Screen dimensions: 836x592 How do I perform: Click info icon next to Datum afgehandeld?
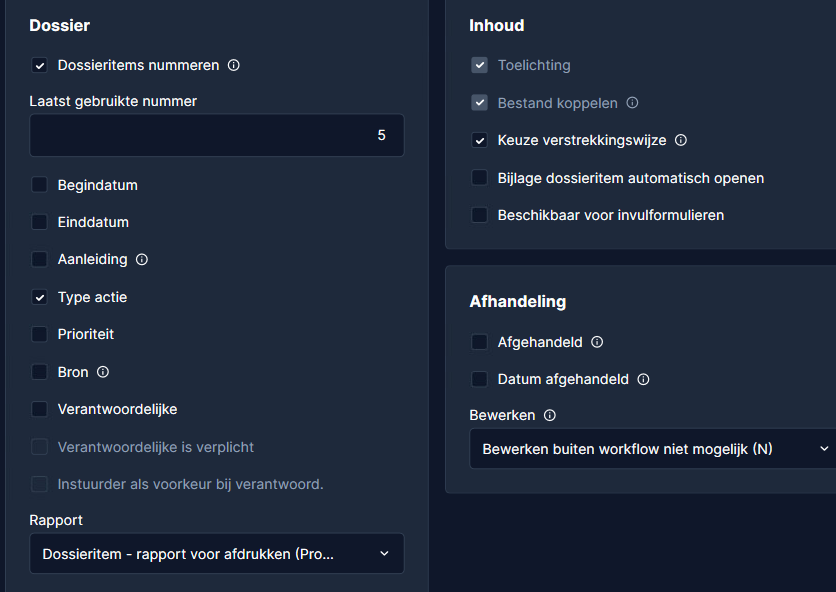point(643,380)
